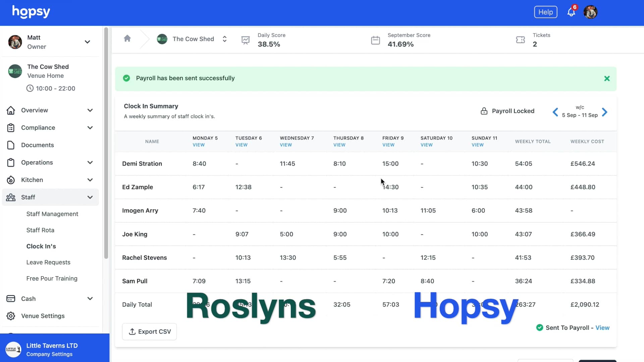Image resolution: width=644 pixels, height=362 pixels.
Task: Click the Compliance shield icon
Action: [x=10, y=128]
